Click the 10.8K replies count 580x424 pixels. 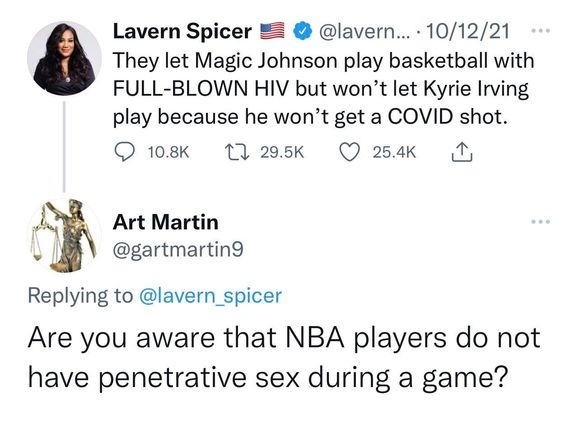pyautogui.click(x=169, y=152)
